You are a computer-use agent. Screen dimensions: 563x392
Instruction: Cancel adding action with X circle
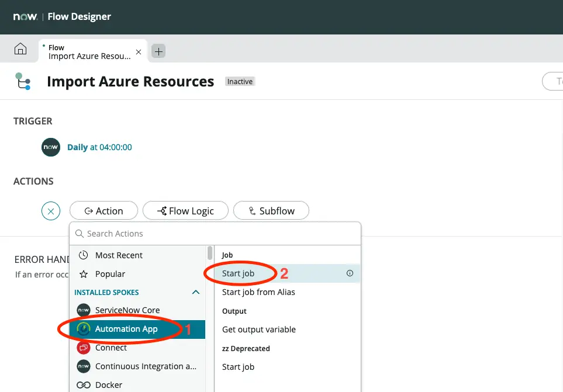[51, 211]
